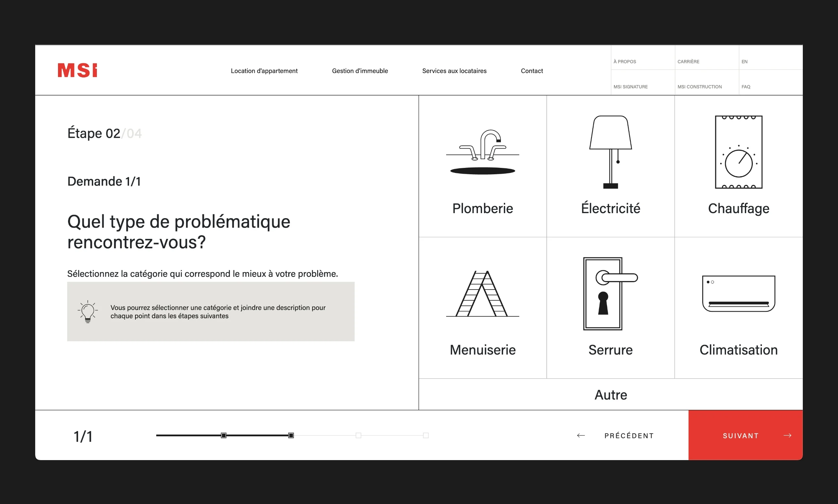Choose the Électricité lamp icon
Image resolution: width=838 pixels, height=504 pixels.
coord(610,152)
